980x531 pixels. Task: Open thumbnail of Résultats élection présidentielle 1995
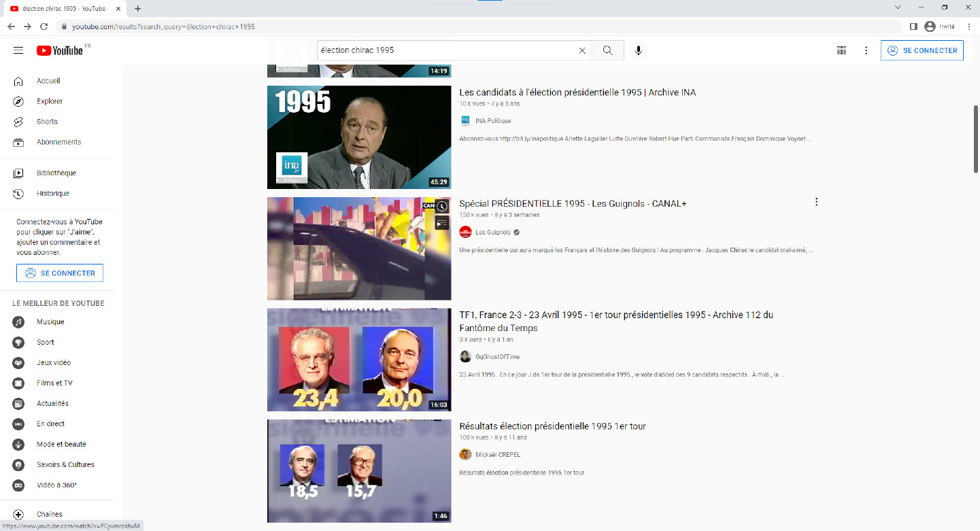pos(359,470)
